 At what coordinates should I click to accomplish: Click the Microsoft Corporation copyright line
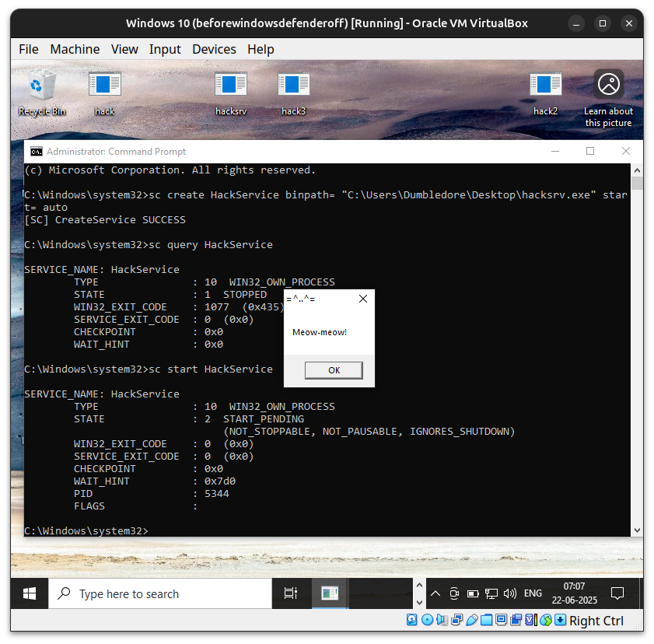click(x=170, y=170)
